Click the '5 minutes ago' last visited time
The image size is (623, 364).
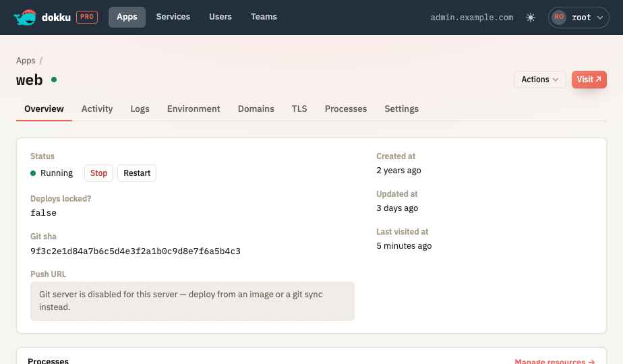(x=404, y=246)
